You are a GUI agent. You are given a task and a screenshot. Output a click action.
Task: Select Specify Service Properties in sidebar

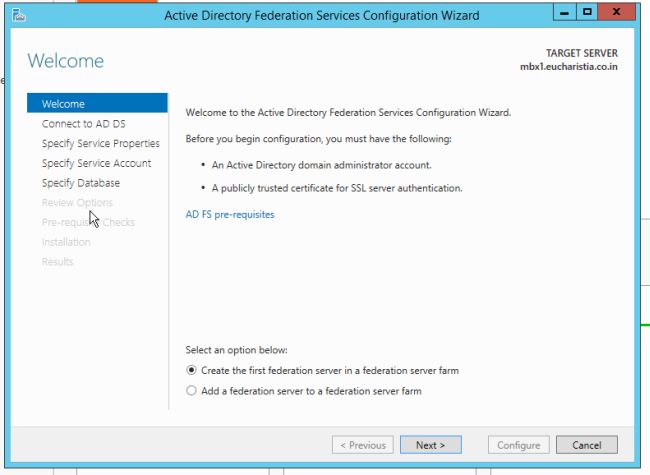tap(100, 144)
